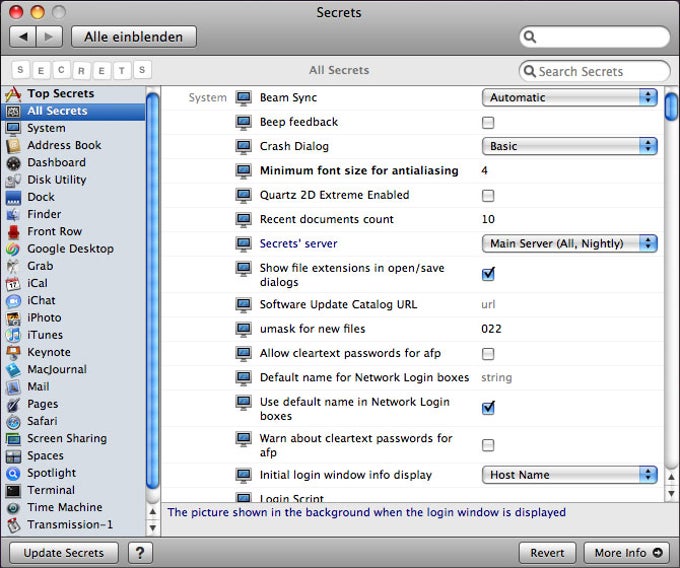
Task: Click the Top Secrets icon in sidebar
Action: (x=13, y=93)
